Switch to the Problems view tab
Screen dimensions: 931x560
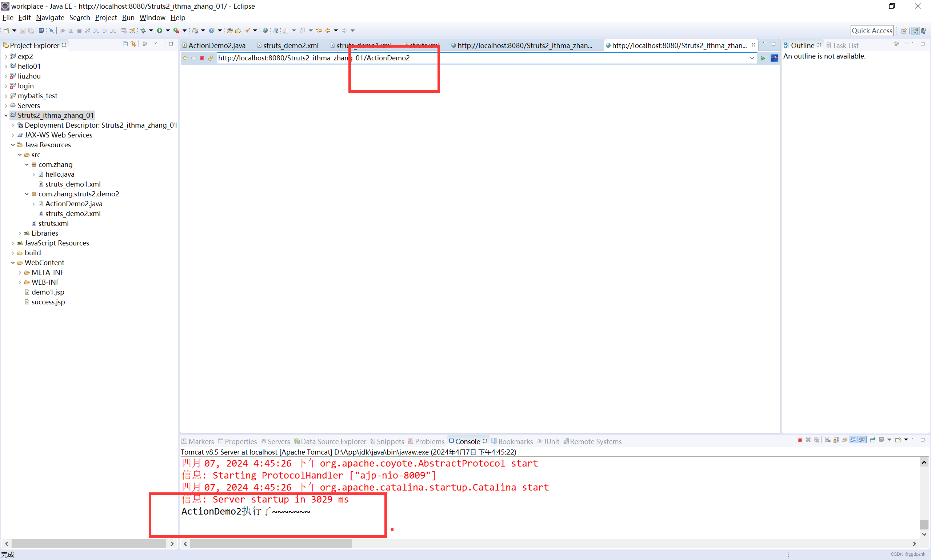click(427, 441)
